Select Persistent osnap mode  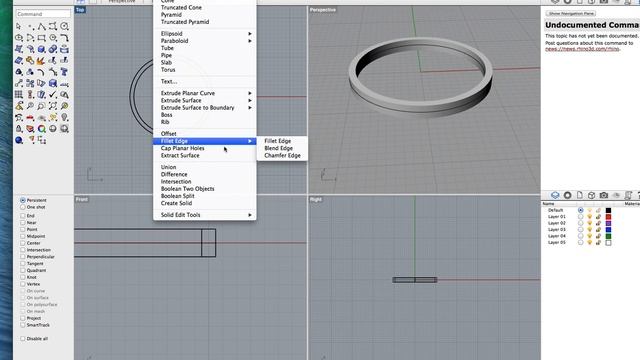coord(23,200)
